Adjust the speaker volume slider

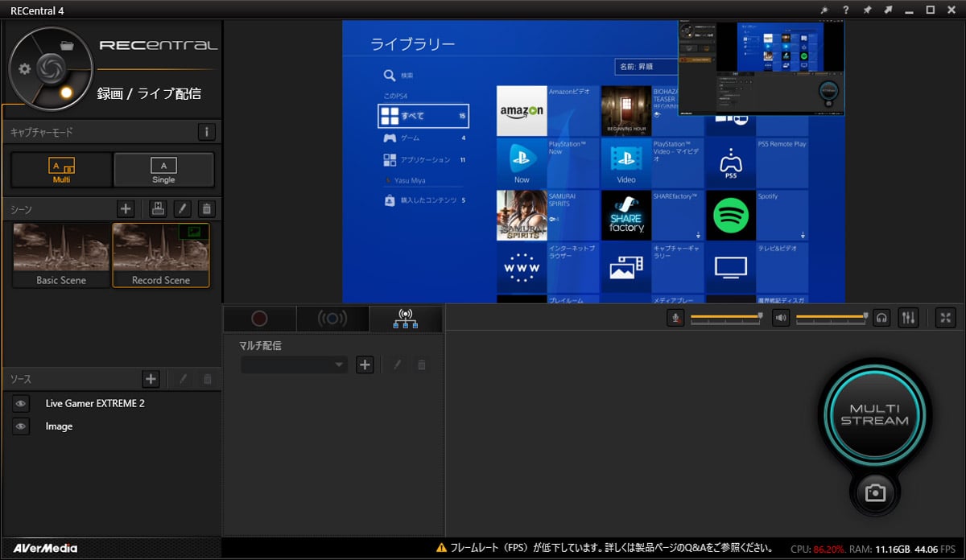tap(832, 318)
